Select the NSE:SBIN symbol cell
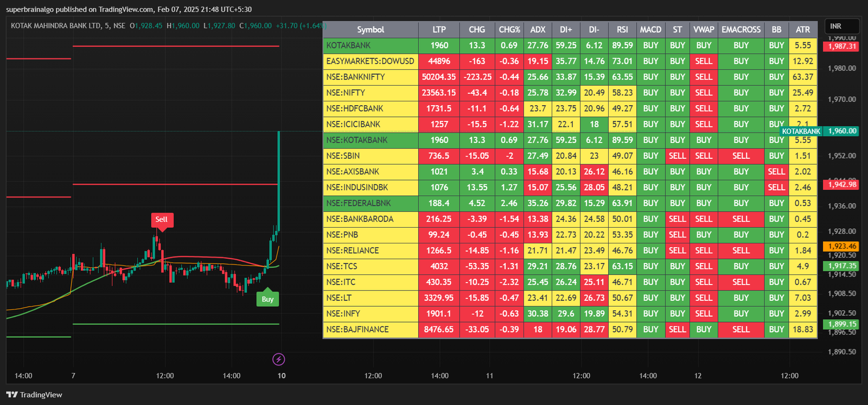The width and height of the screenshot is (868, 405). 371,156
